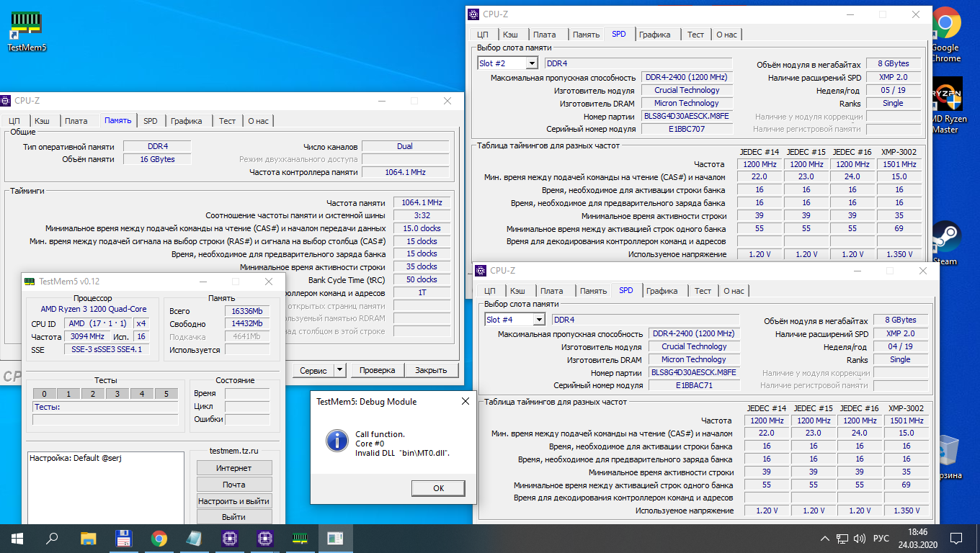The image size is (980, 553).
Task: Click the Закрыть button in CPU-Z
Action: coord(432,370)
